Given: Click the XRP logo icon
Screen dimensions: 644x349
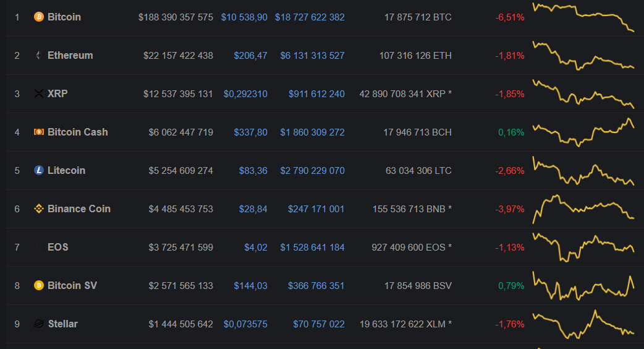Looking at the screenshot, I should [x=38, y=93].
